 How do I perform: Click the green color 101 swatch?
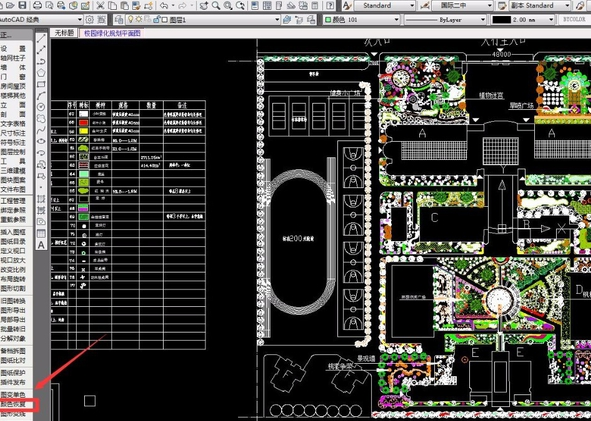(328, 20)
